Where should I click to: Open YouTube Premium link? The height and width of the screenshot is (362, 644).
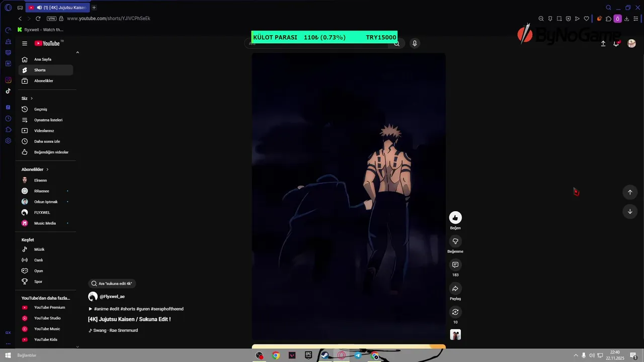pyautogui.click(x=46, y=307)
